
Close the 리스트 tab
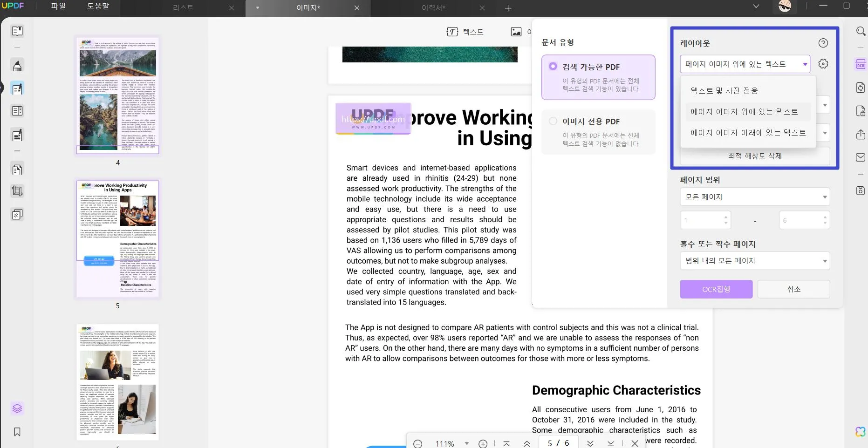[232, 8]
